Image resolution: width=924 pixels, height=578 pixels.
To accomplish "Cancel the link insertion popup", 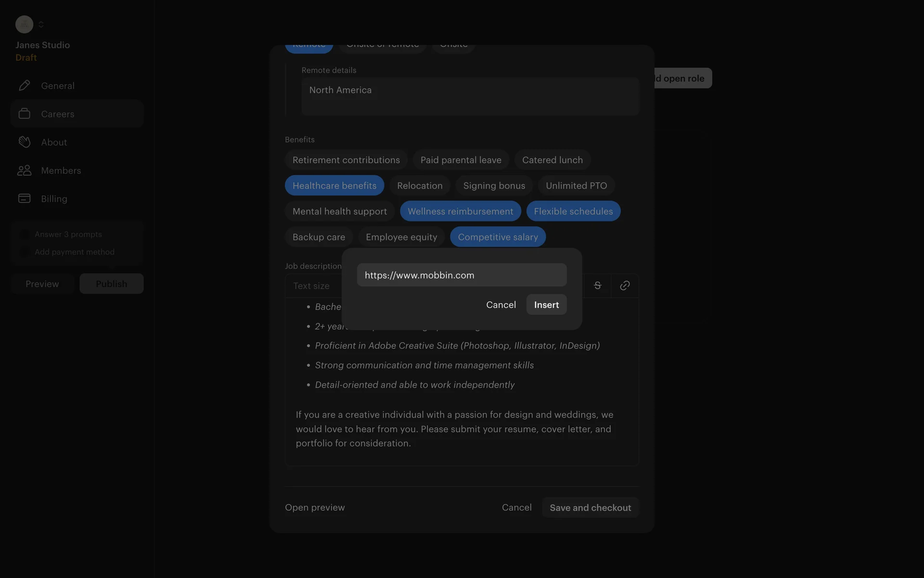I will (x=500, y=304).
